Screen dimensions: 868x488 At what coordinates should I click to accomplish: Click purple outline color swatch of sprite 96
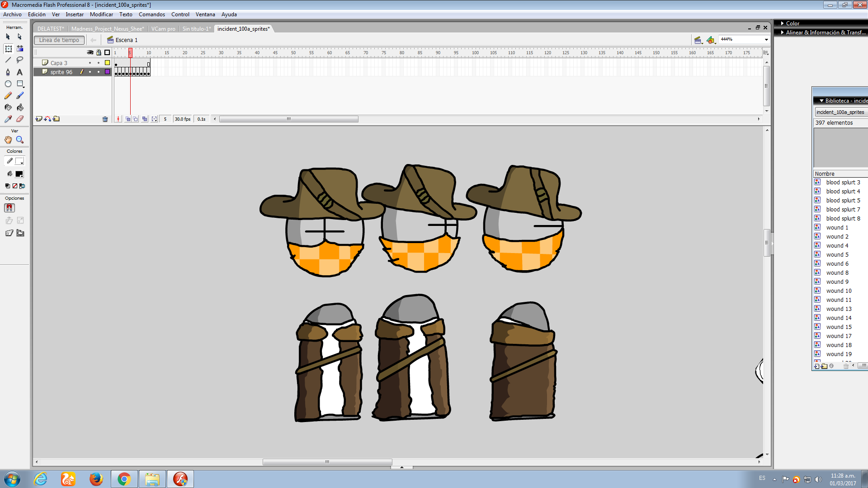tap(107, 72)
